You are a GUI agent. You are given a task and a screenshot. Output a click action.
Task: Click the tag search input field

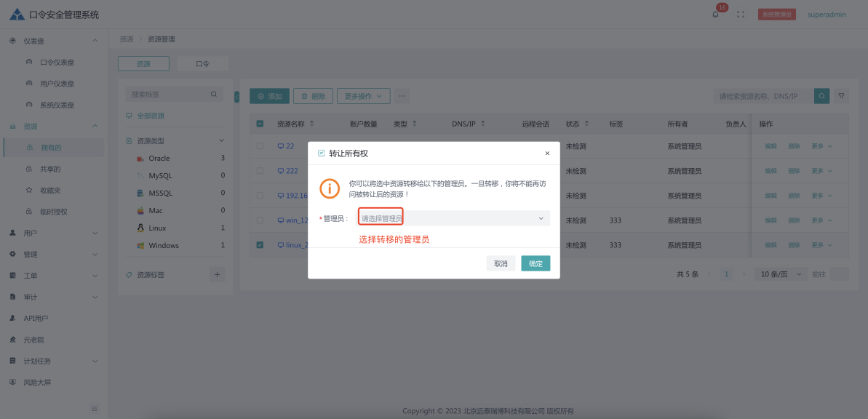point(169,95)
